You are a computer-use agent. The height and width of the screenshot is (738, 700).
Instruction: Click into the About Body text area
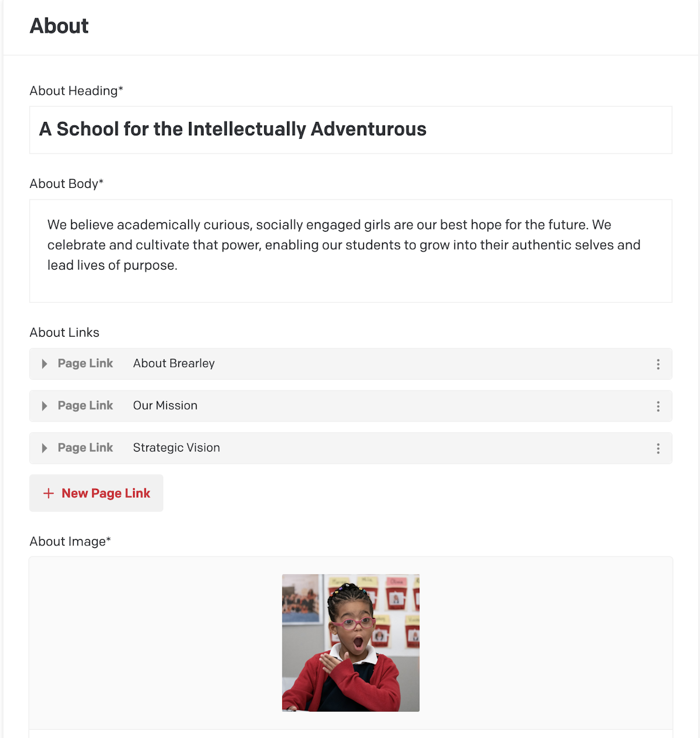pyautogui.click(x=351, y=251)
